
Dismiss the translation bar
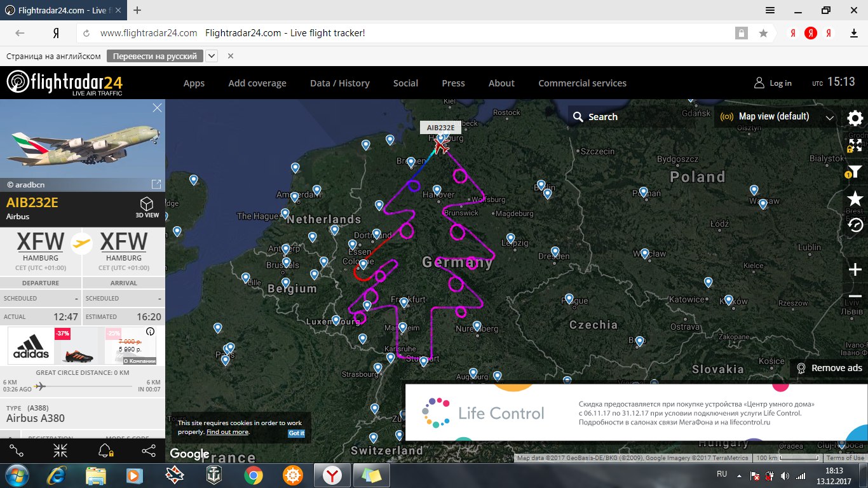(x=231, y=56)
